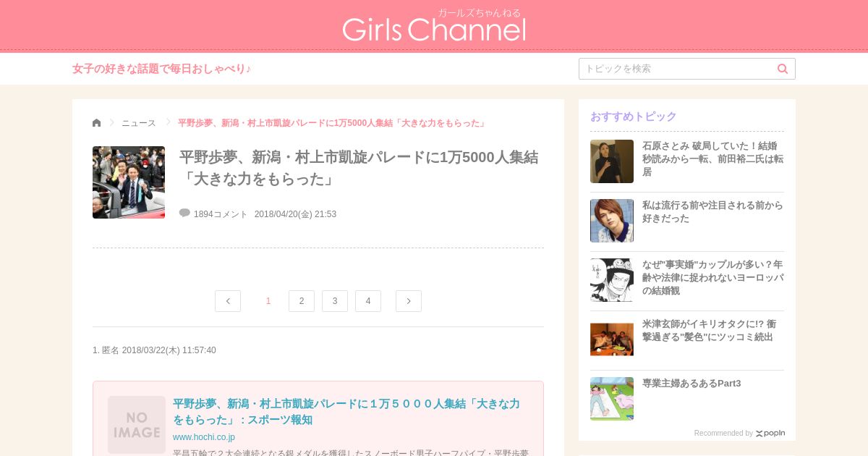The width and height of the screenshot is (868, 456).
Task: Click the tagline 女子の好きな話題で毎日おしゃべり♪
Action: [161, 69]
